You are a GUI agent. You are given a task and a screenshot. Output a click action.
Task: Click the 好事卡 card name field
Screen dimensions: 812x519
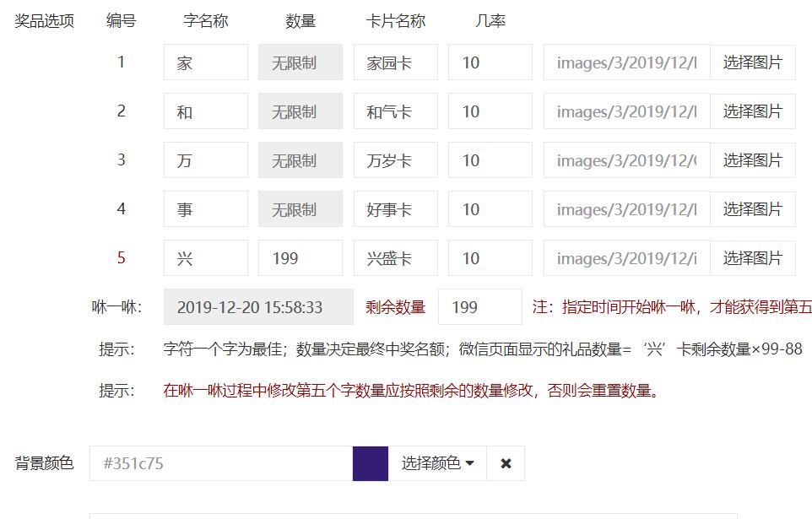396,209
